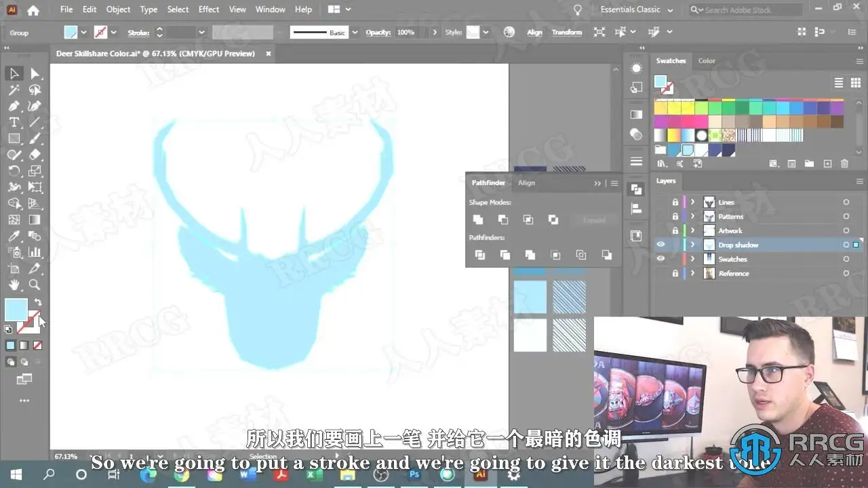Open Photoshop from the taskbar
Image resolution: width=868 pixels, height=488 pixels.
[x=414, y=474]
